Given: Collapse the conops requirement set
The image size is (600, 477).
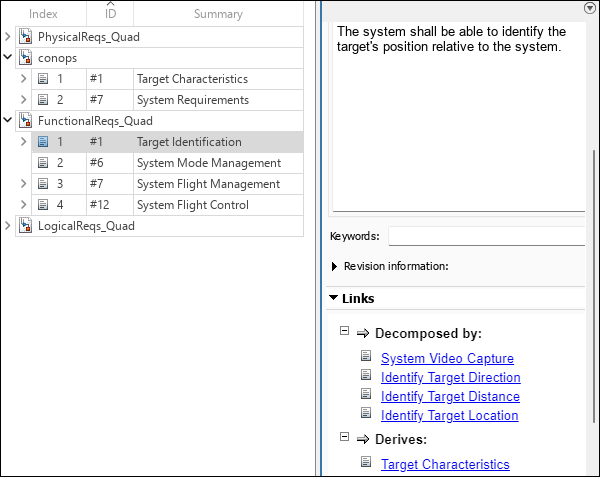Looking at the screenshot, I should [9, 58].
